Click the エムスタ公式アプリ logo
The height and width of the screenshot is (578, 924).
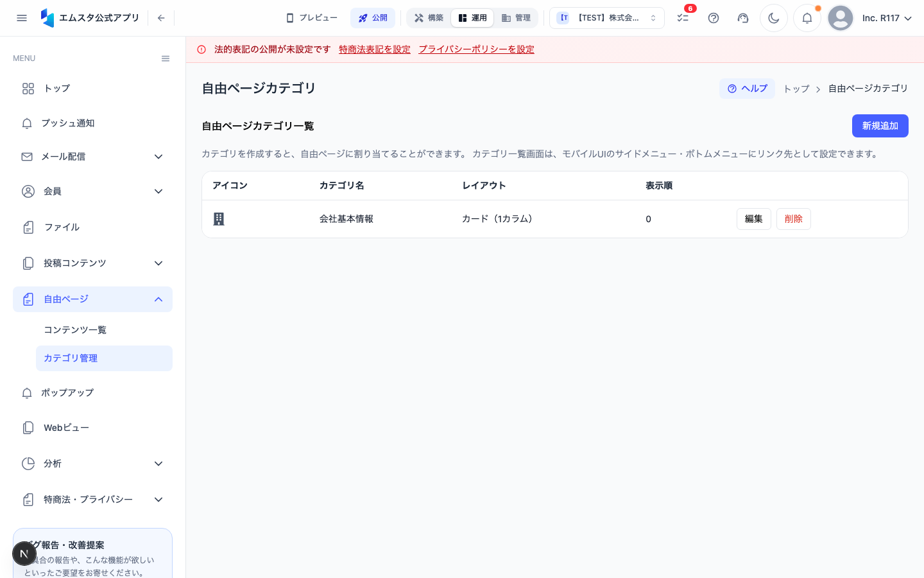[x=90, y=18]
